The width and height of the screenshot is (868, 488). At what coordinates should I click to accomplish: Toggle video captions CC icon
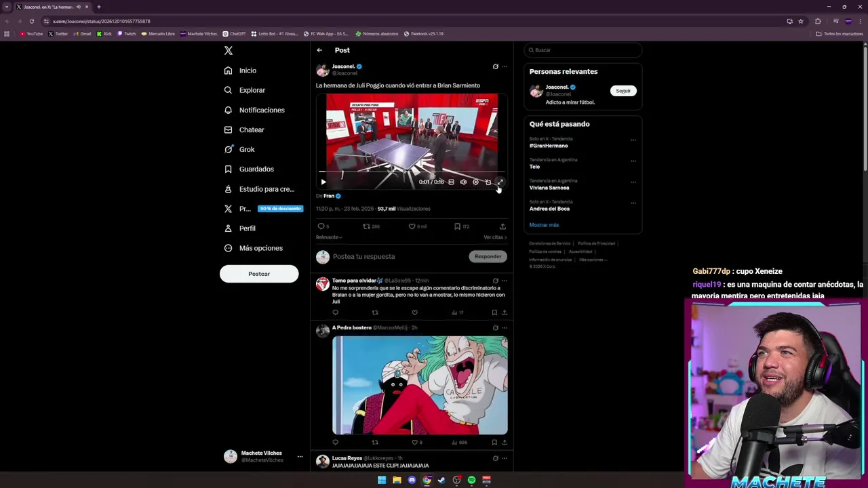[451, 182]
